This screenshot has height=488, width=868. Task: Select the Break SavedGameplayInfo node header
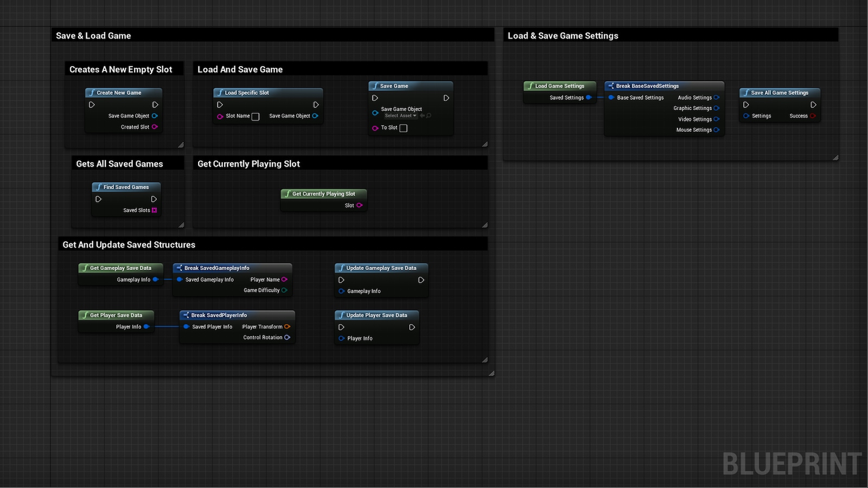[232, 268]
